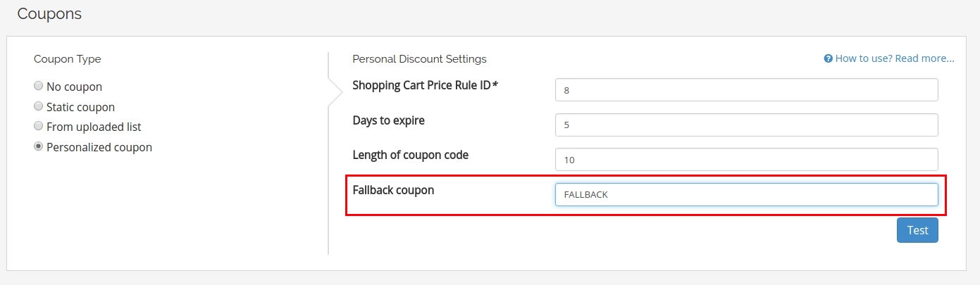Screen dimensions: 980x285
Task: Click the 'Static coupon' label text
Action: [x=80, y=107]
